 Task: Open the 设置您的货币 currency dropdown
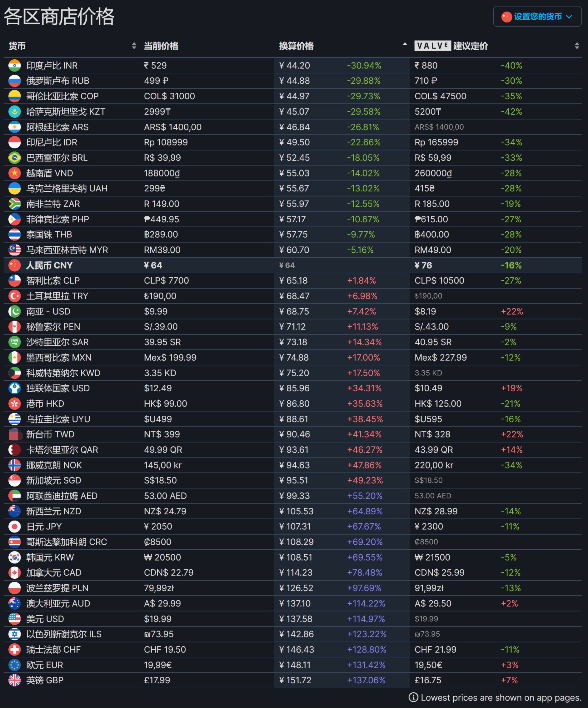(537, 16)
